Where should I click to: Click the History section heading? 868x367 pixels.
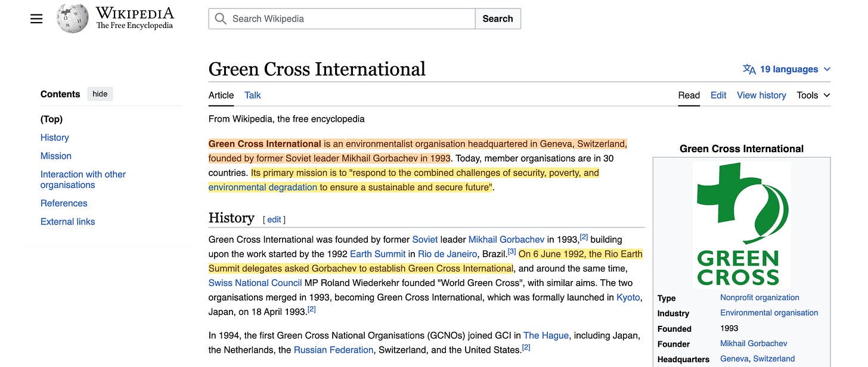231,218
